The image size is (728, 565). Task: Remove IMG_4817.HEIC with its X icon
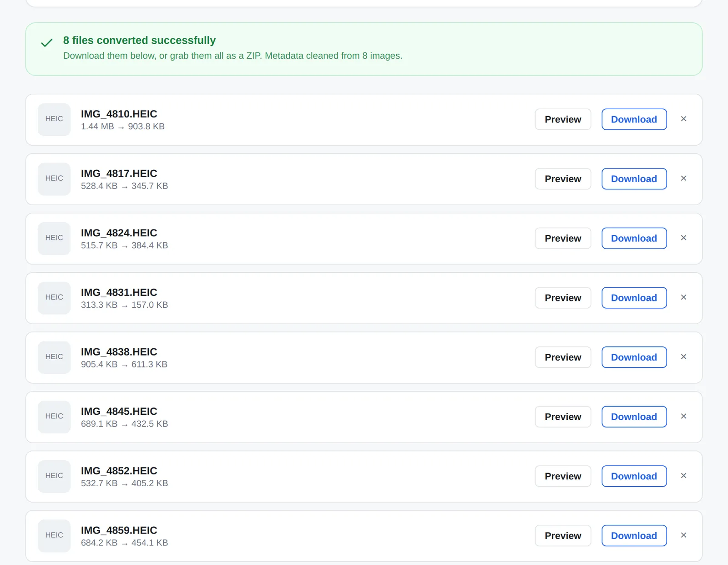click(683, 178)
